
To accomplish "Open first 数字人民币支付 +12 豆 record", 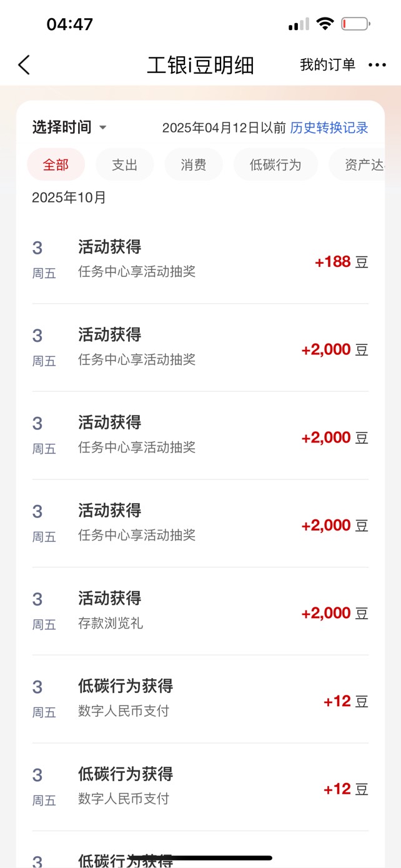I will 200,699.
